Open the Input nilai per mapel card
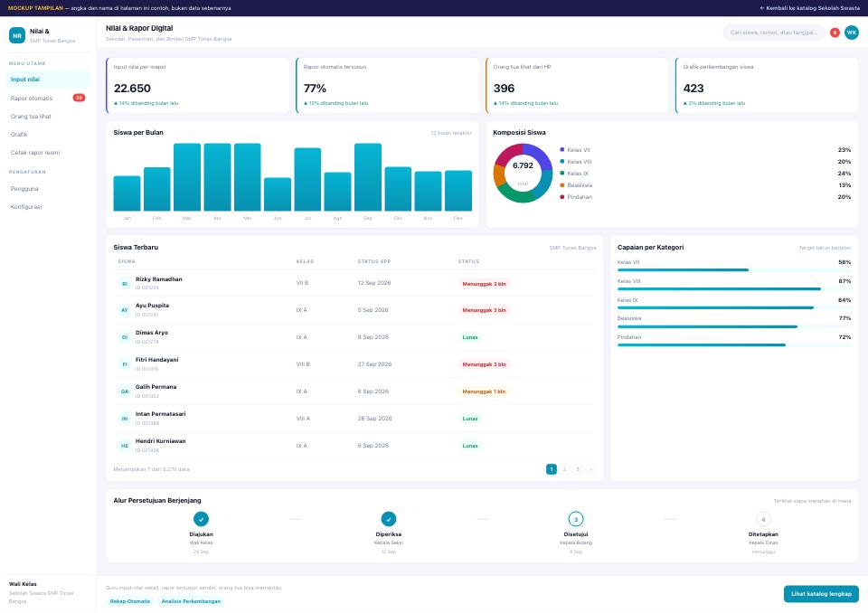 pyautogui.click(x=198, y=85)
